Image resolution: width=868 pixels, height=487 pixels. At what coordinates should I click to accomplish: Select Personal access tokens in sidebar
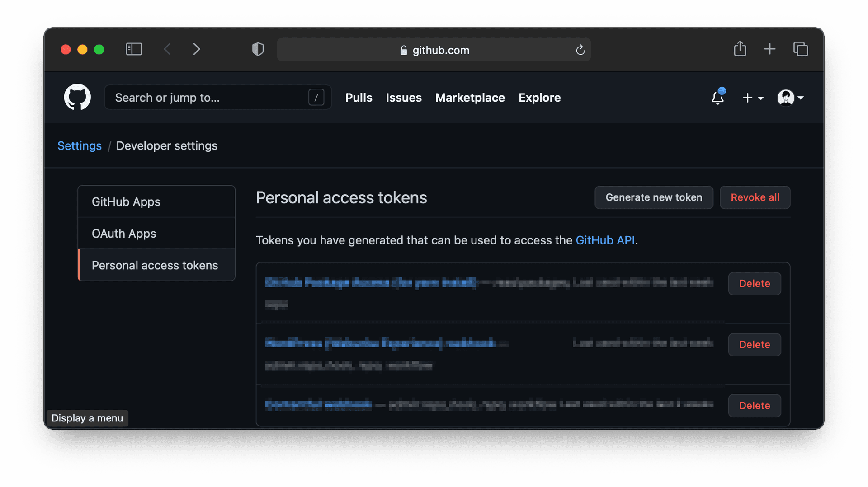(156, 265)
